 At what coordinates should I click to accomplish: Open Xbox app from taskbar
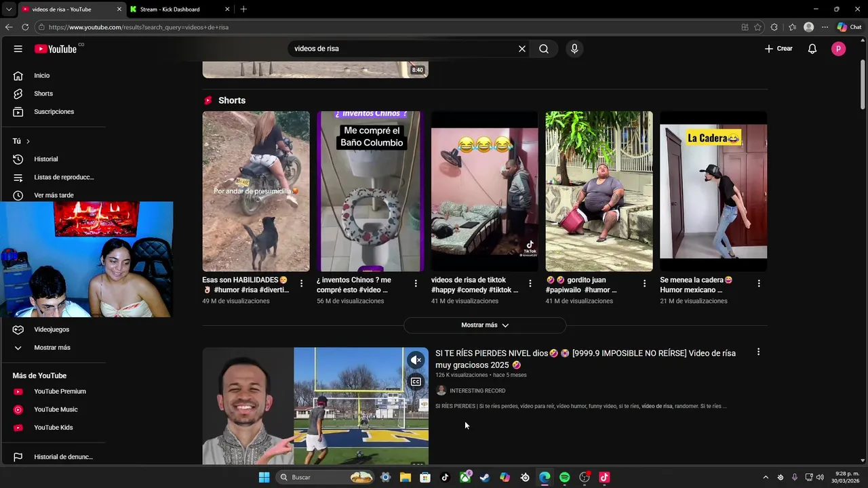click(465, 477)
